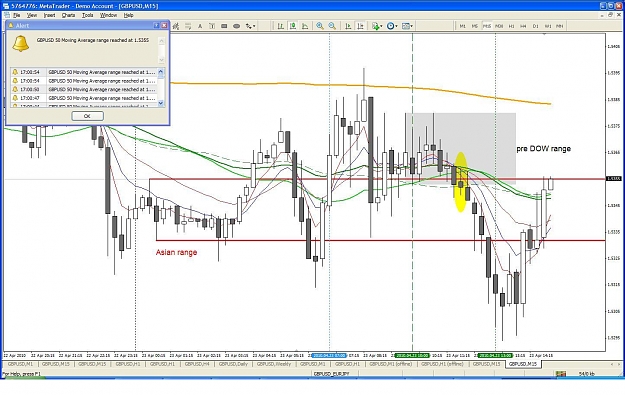
Task: Select the Rectangle shape tool
Action: point(224,26)
